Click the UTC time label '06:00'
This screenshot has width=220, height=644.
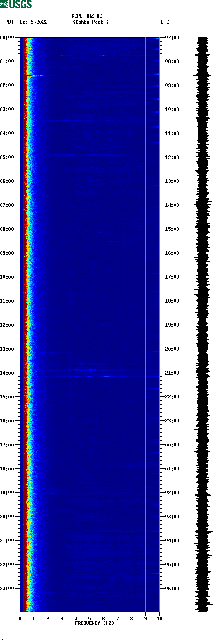coord(172,589)
